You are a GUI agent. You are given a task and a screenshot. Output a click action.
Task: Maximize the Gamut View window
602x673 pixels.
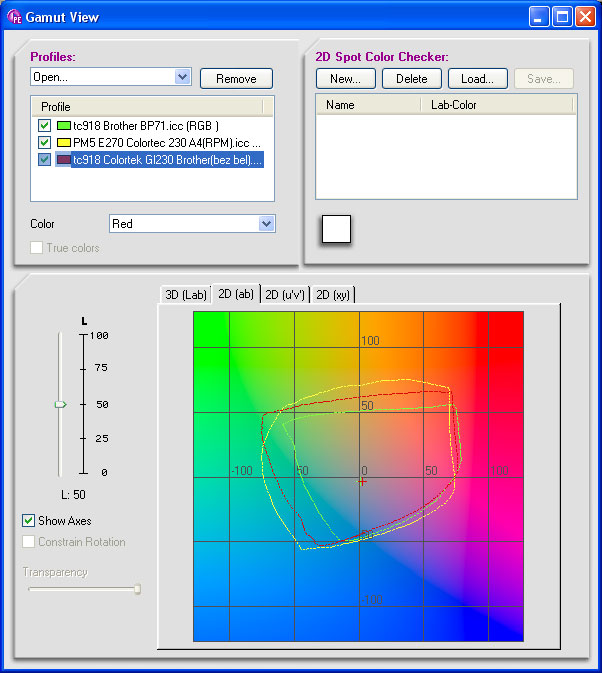562,17
